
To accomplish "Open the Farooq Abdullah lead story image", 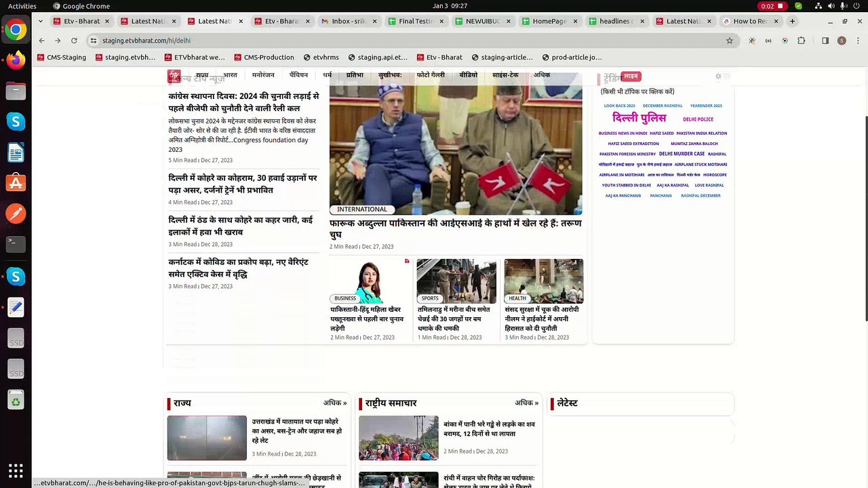I will coord(456,144).
